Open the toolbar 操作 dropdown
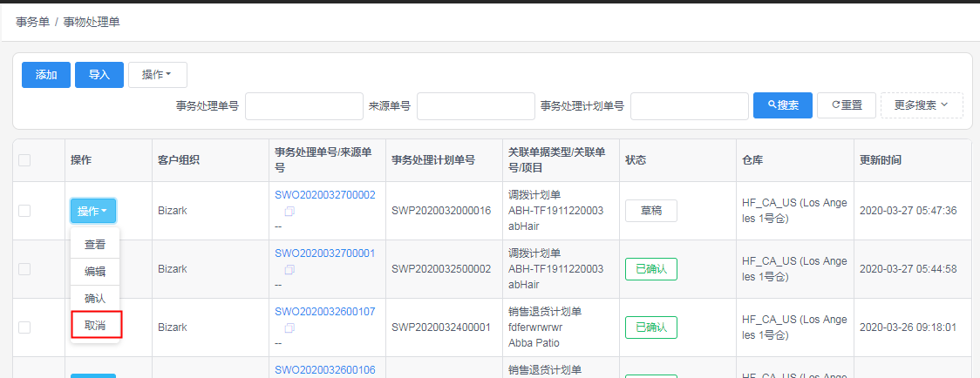 tap(158, 75)
